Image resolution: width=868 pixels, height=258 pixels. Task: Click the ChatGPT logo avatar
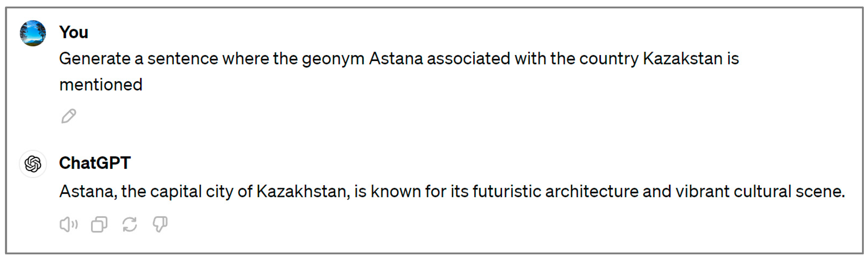click(x=33, y=164)
